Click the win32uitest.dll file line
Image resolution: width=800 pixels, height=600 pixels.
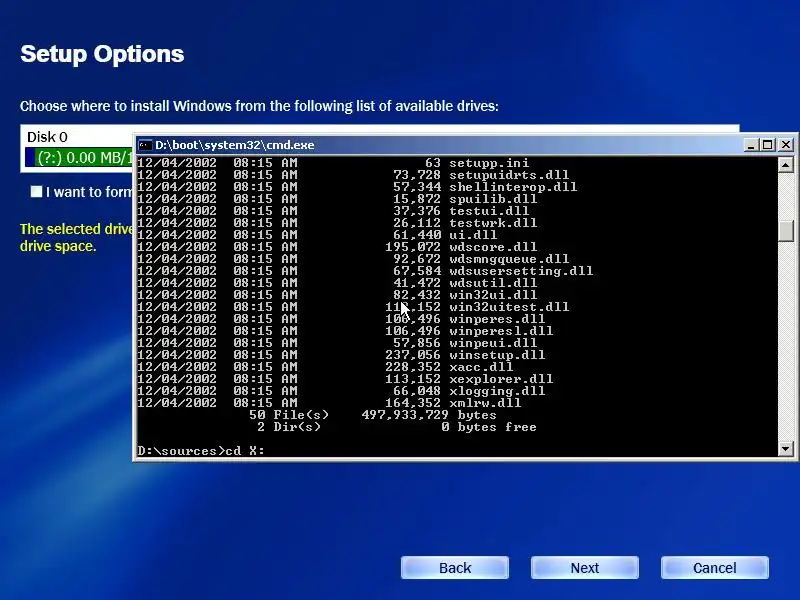coord(354,307)
